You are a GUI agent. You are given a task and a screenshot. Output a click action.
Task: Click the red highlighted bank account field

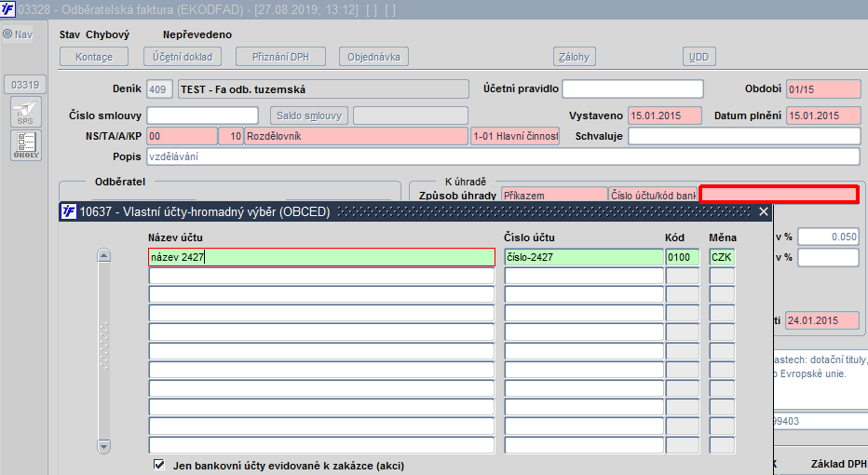coord(780,195)
